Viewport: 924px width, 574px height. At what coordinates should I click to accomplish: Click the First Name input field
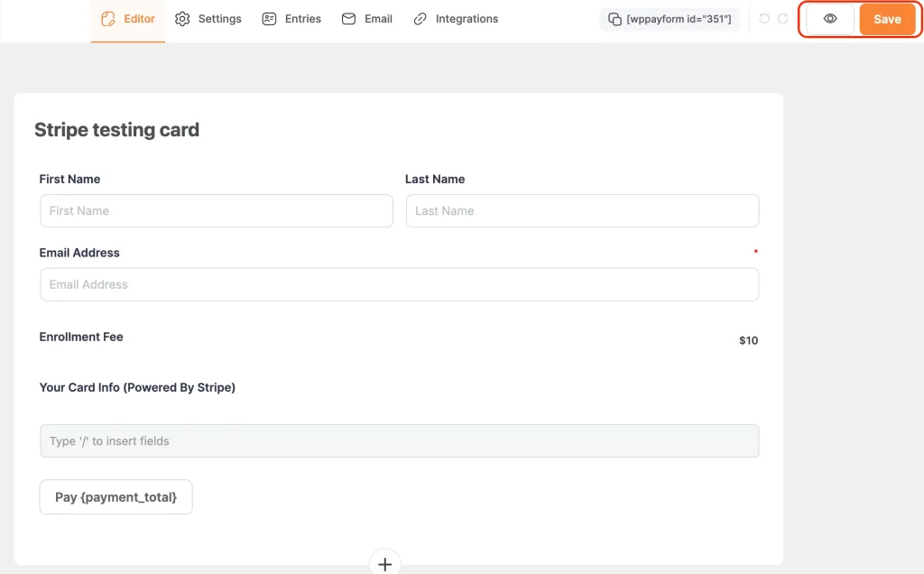tap(217, 210)
